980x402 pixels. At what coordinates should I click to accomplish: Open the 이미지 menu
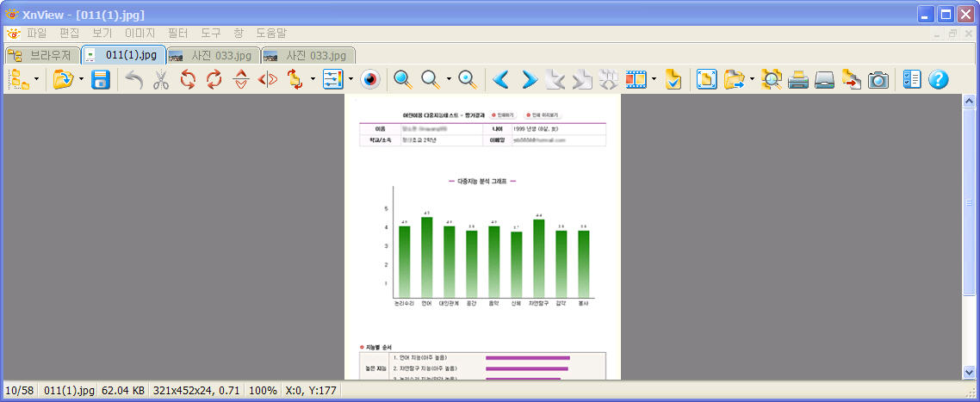[x=140, y=34]
